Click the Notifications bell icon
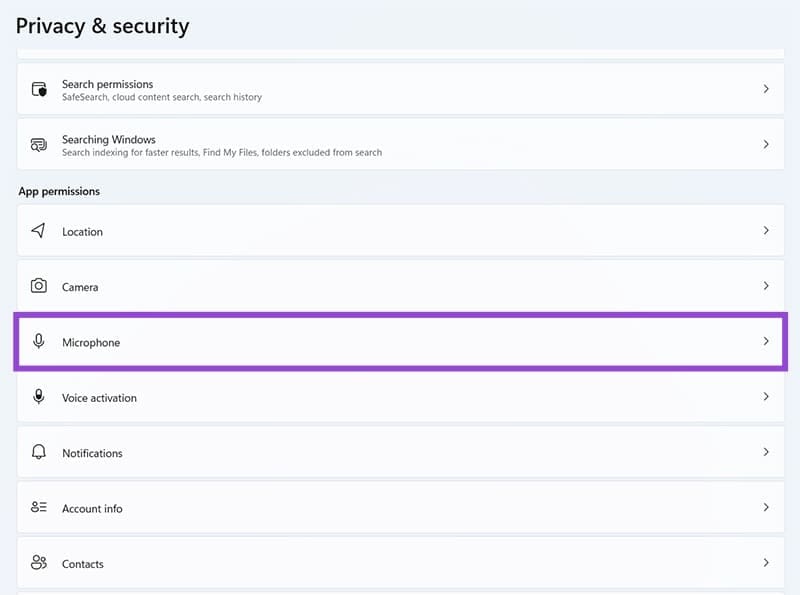This screenshot has width=800, height=595. pos(39,452)
